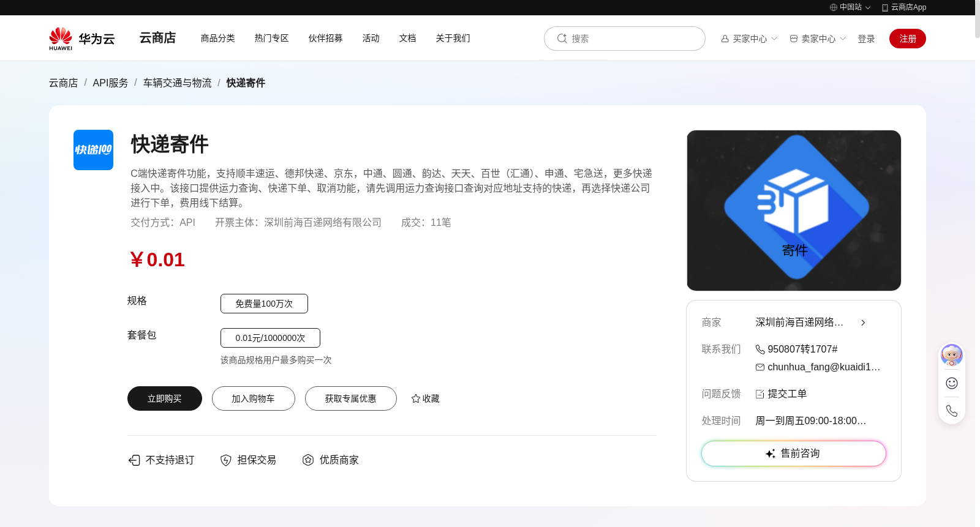Click the 成交：11笔 text
Viewport: 980px width, 527px height.
[x=426, y=223]
